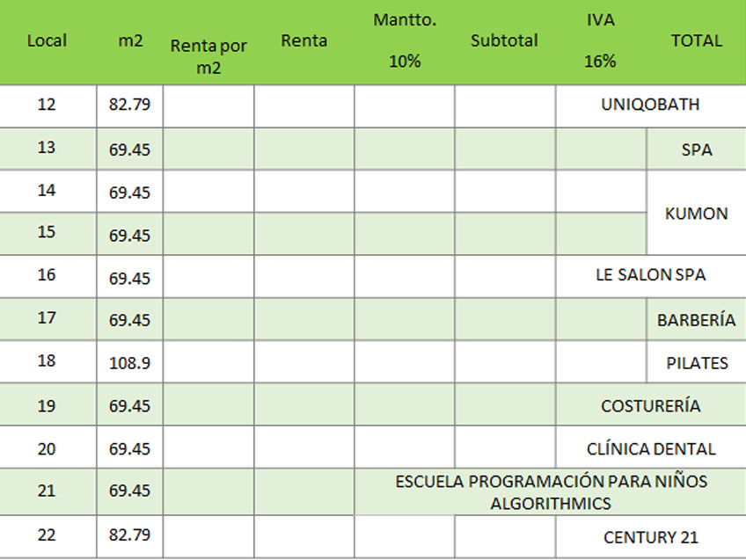The width and height of the screenshot is (746, 560).
Task: Click the Local column header
Action: click(47, 40)
